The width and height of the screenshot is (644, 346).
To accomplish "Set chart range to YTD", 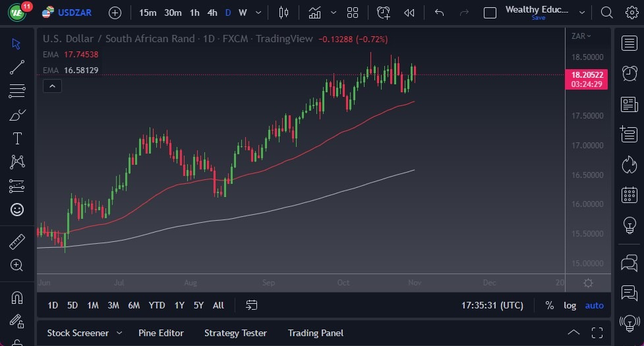I will tap(157, 305).
